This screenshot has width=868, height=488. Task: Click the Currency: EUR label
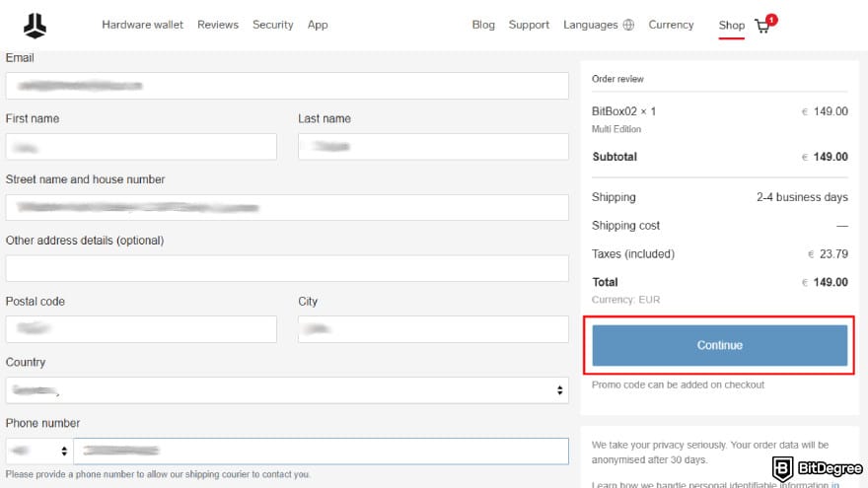625,300
